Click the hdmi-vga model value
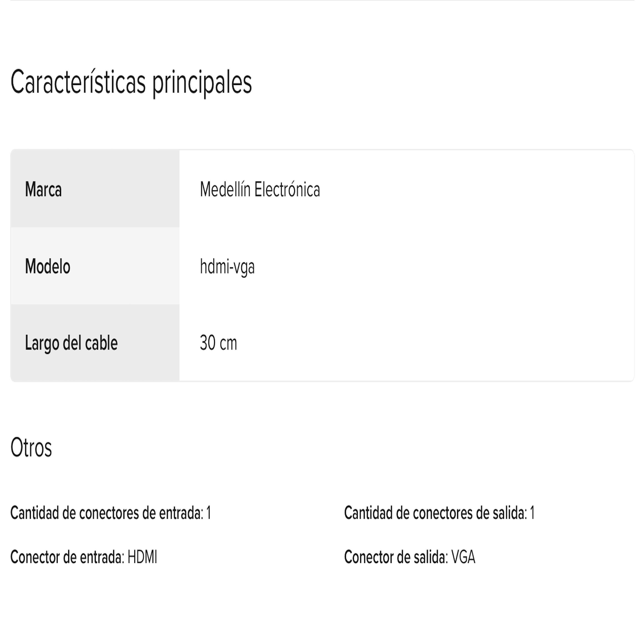The height and width of the screenshot is (644, 644). click(227, 267)
